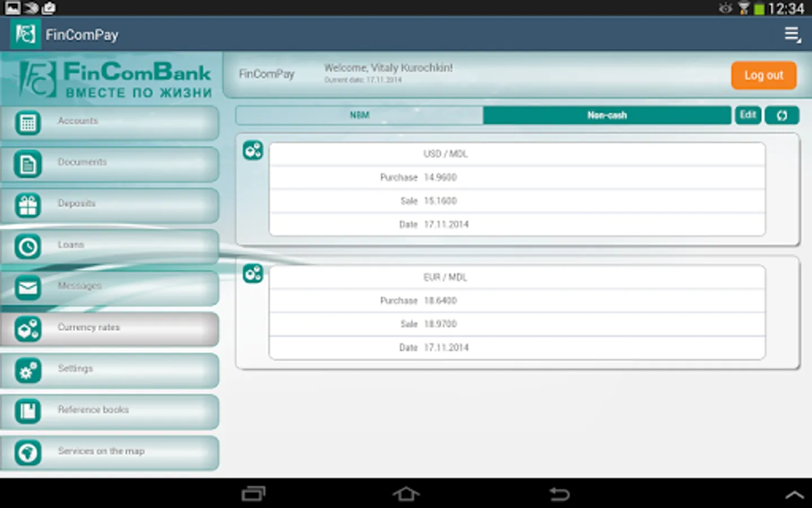Tap the Loans clock icon
Image resolution: width=812 pixels, height=508 pixels.
click(x=28, y=247)
